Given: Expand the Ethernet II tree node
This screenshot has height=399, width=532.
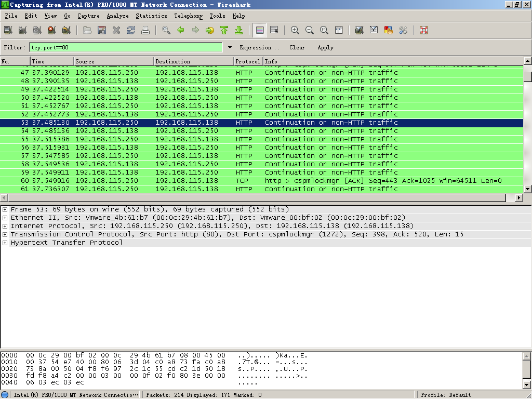Looking at the screenshot, I should coord(5,218).
